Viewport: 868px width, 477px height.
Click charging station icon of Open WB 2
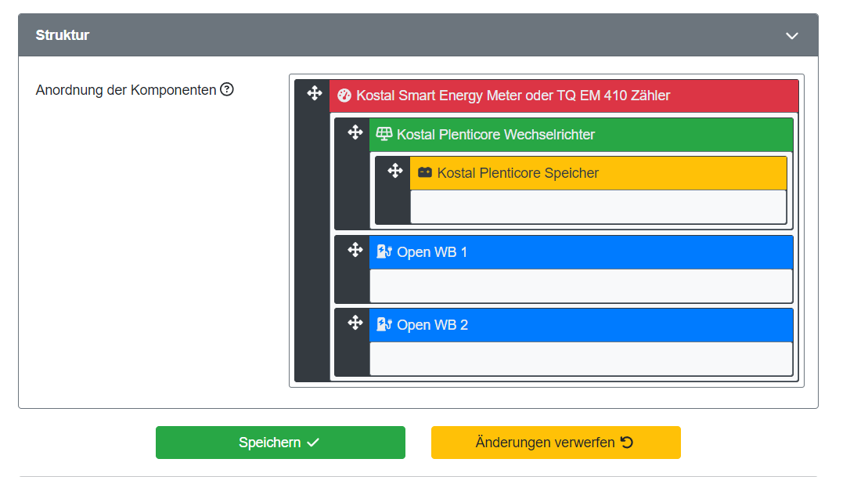tap(384, 324)
